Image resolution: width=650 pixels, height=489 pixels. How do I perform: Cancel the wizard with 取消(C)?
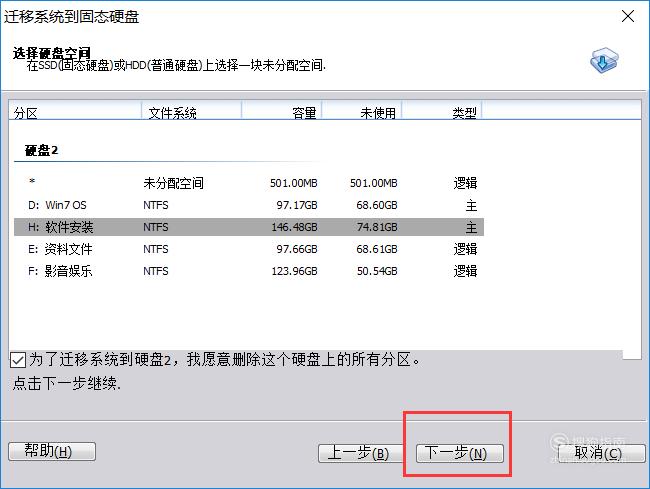[x=601, y=453]
